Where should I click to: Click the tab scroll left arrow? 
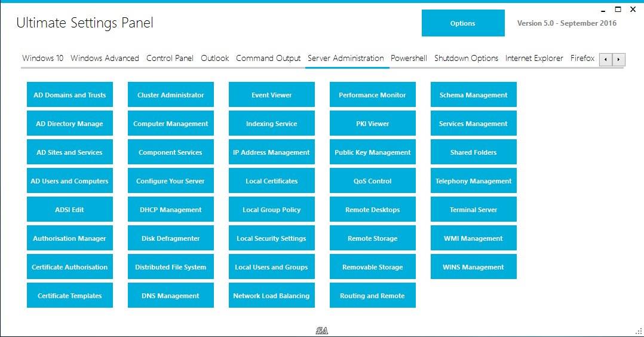[x=606, y=60]
